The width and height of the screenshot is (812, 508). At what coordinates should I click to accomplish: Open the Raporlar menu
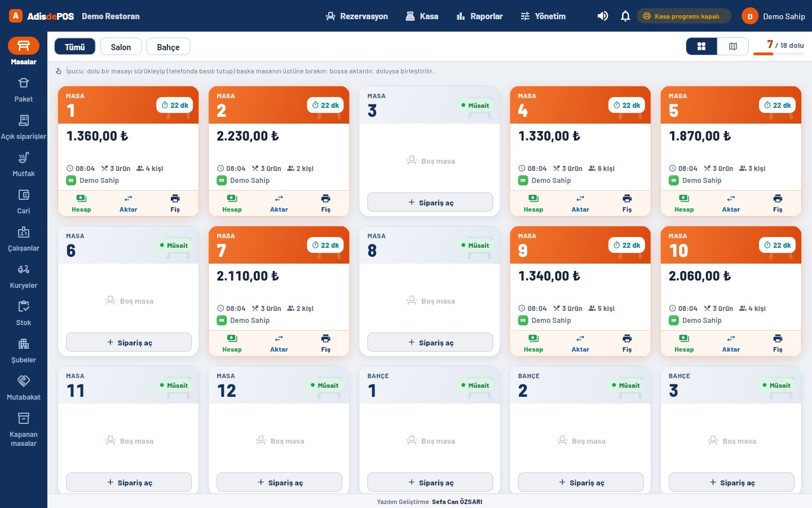pyautogui.click(x=479, y=16)
